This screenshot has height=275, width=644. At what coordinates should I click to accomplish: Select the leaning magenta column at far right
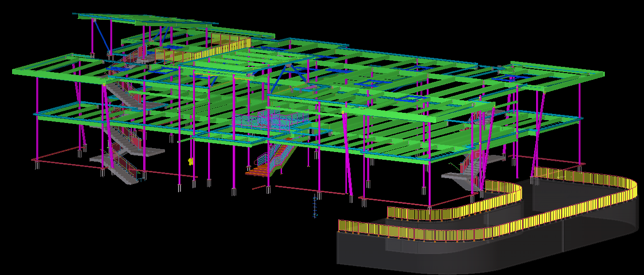coord(538,131)
